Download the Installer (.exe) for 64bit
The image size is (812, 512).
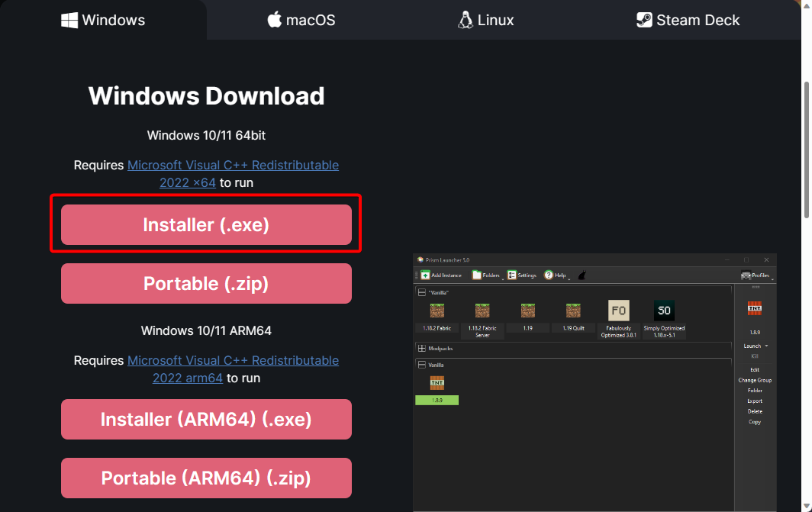(206, 224)
